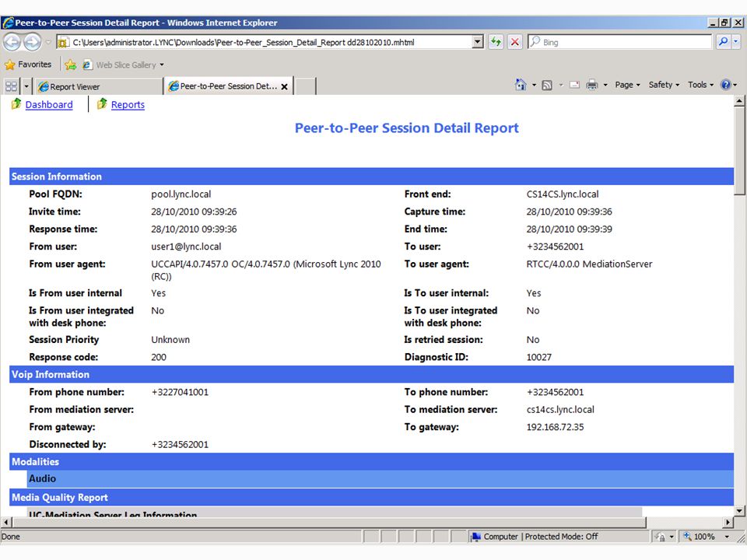
Task: Click the Modalities section header
Action: click(x=372, y=461)
